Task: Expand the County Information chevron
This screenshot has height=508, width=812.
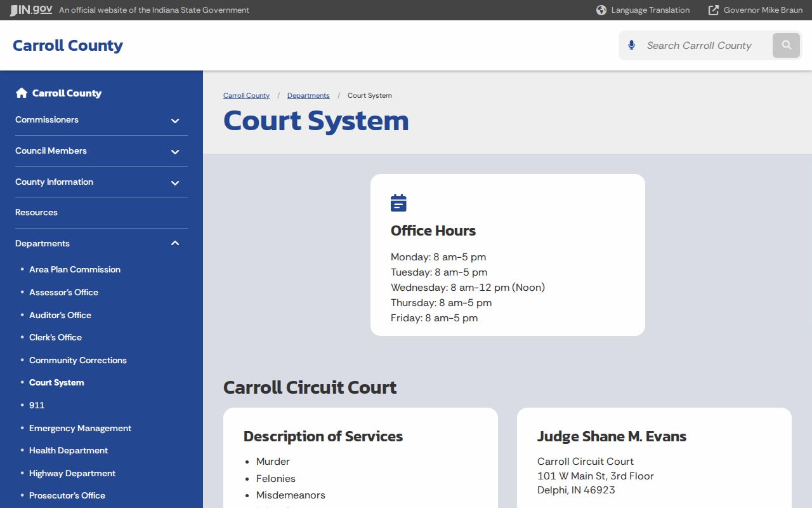Action: tap(175, 183)
